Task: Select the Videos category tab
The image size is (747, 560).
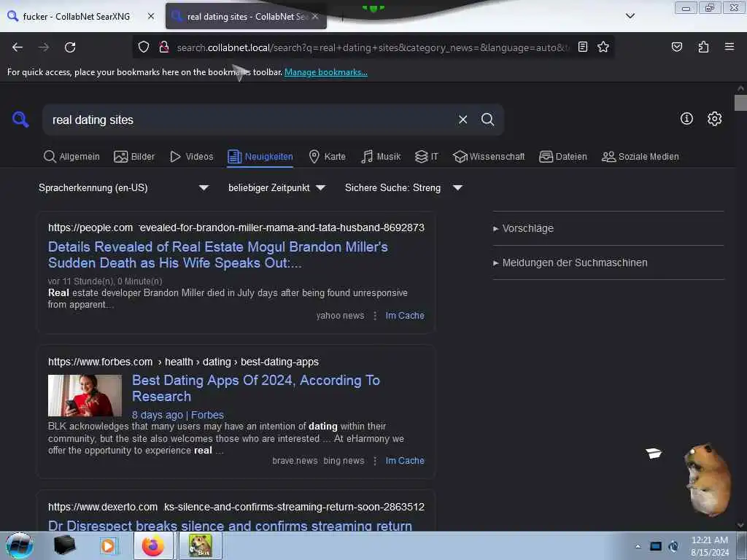Action: pos(192,157)
